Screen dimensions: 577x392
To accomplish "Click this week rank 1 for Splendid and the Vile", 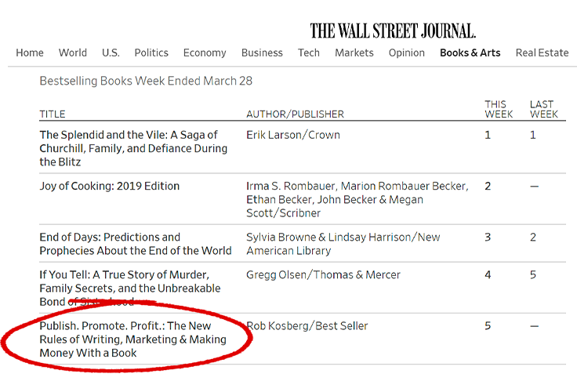I will (488, 135).
